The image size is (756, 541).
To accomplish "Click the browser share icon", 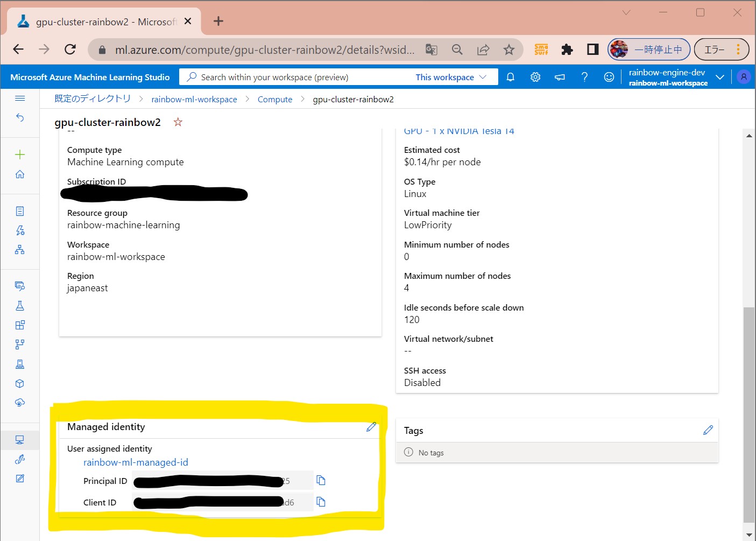I will point(483,50).
